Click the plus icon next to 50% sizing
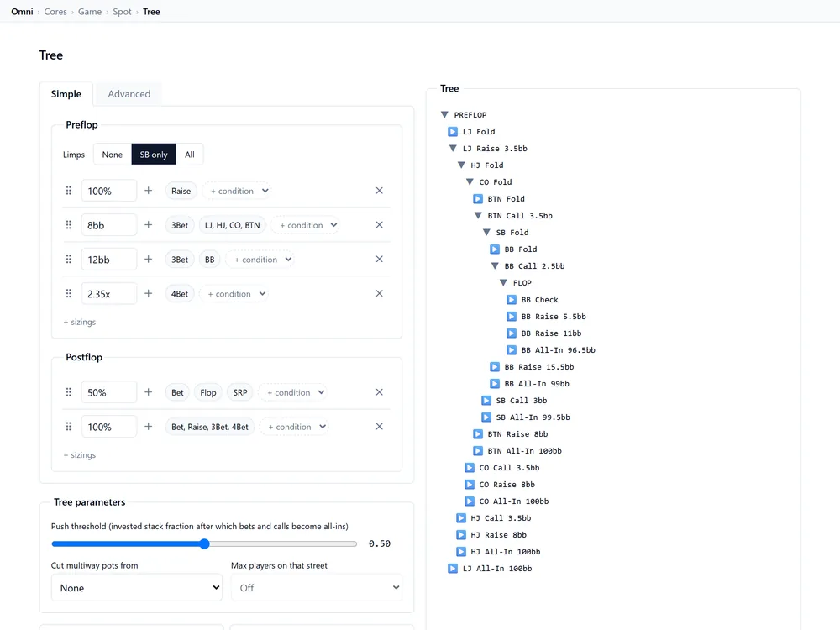This screenshot has width=840, height=630. click(149, 392)
